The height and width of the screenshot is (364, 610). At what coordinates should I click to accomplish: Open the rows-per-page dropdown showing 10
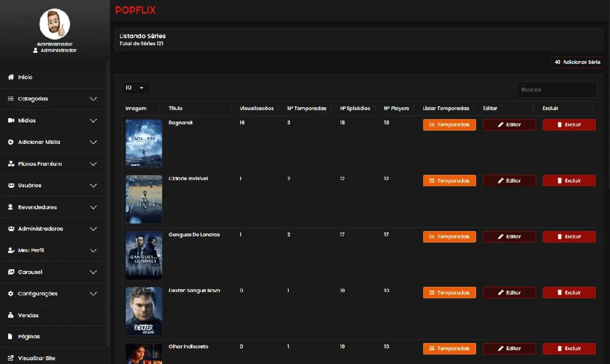136,88
